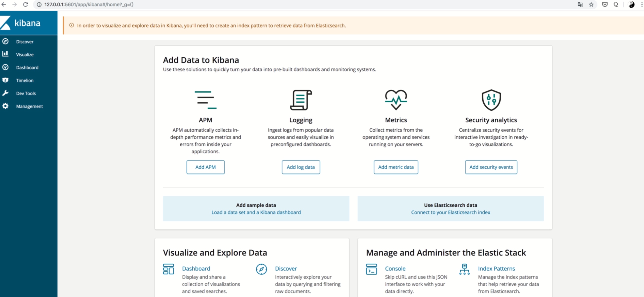Click Connect to your Elasticsearch index link
Screen dimensions: 644x297
451,212
